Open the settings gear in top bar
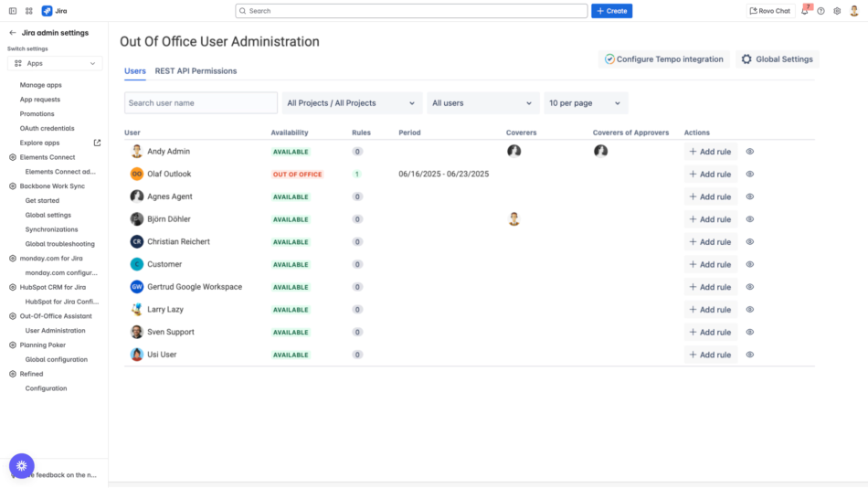Image resolution: width=868 pixels, height=488 pixels. (836, 11)
